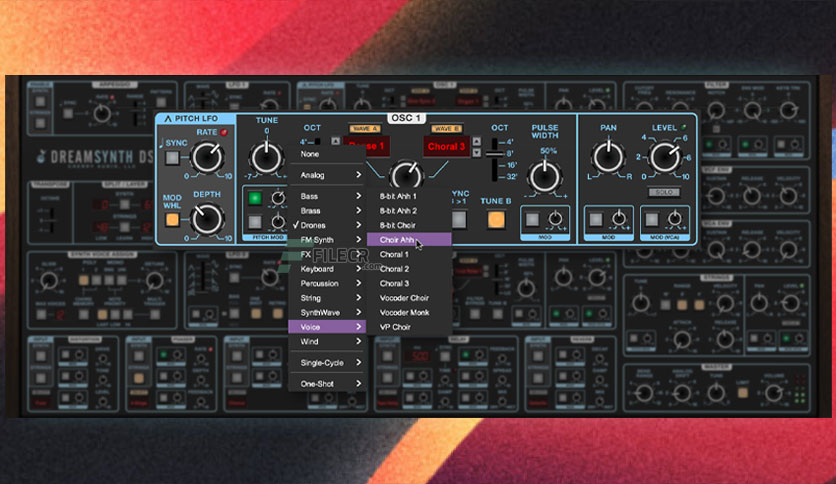Toggle the gray lower Pitch Mod button

[255, 221]
